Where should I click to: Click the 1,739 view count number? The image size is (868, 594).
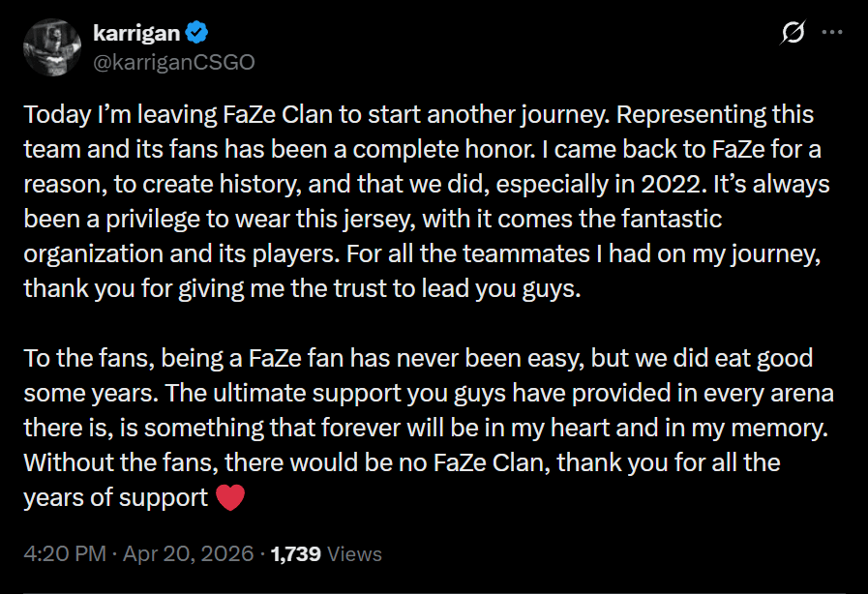coord(296,554)
